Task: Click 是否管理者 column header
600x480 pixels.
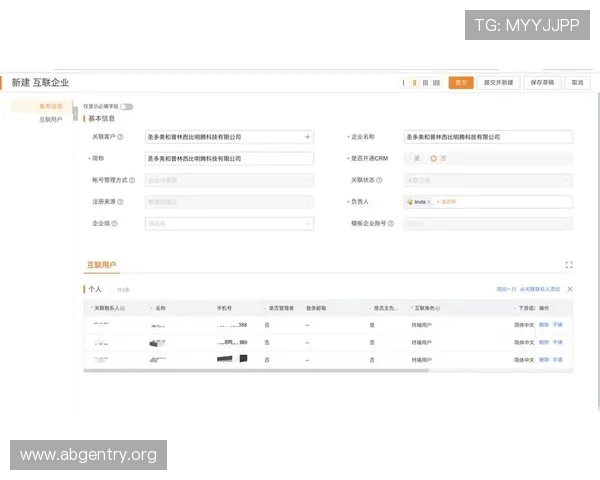Action: pyautogui.click(x=280, y=308)
